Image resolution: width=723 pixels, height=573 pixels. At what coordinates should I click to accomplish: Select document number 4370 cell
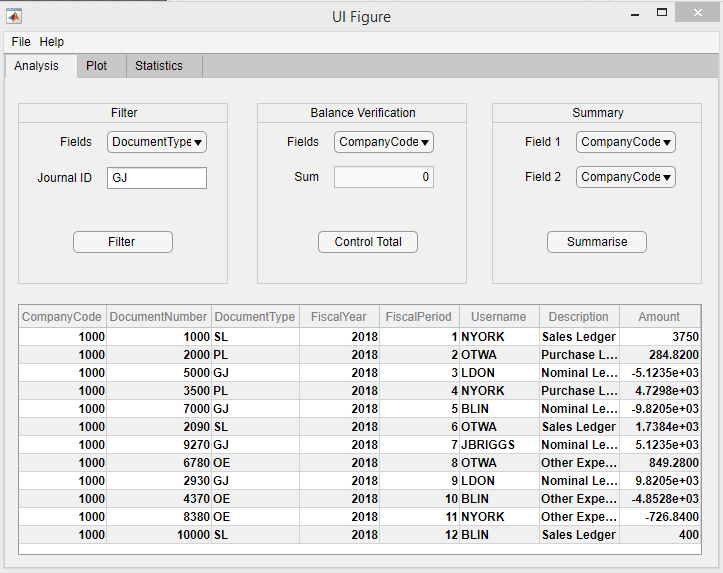[x=159, y=499]
